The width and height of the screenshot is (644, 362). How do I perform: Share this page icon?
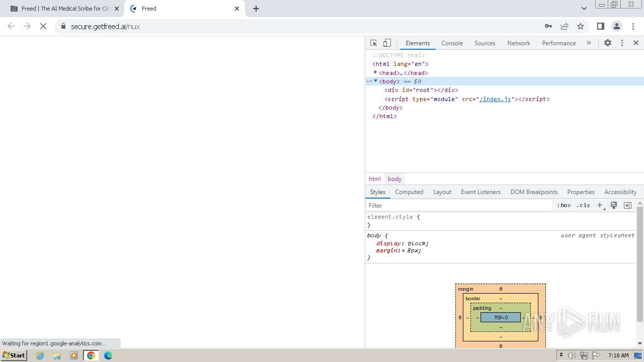point(565,26)
